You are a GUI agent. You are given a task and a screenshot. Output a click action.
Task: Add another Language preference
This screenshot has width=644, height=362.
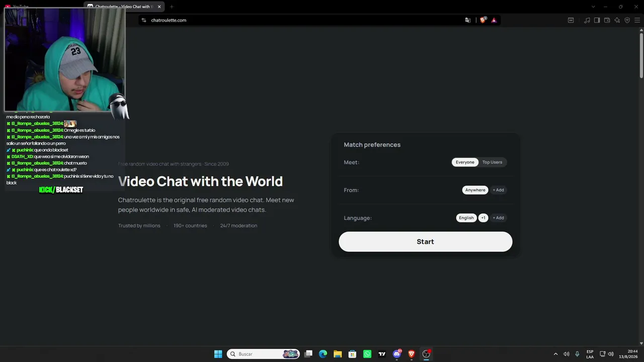pos(498,218)
